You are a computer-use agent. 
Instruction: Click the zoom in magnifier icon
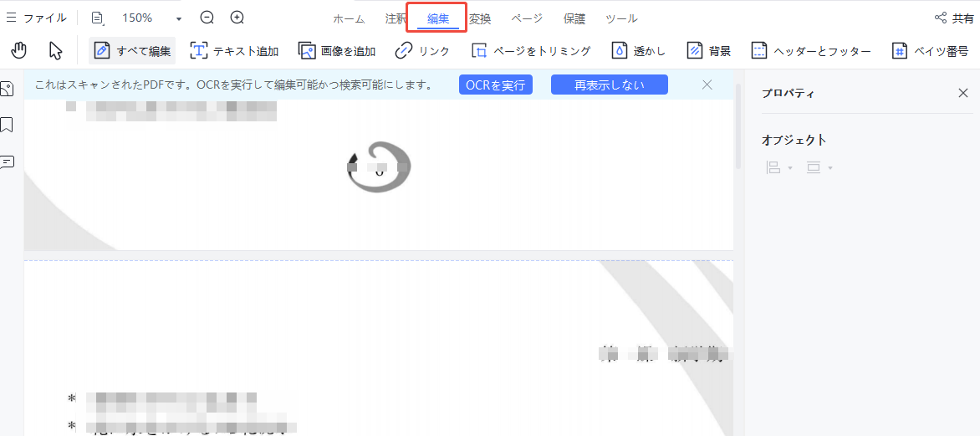click(x=237, y=18)
